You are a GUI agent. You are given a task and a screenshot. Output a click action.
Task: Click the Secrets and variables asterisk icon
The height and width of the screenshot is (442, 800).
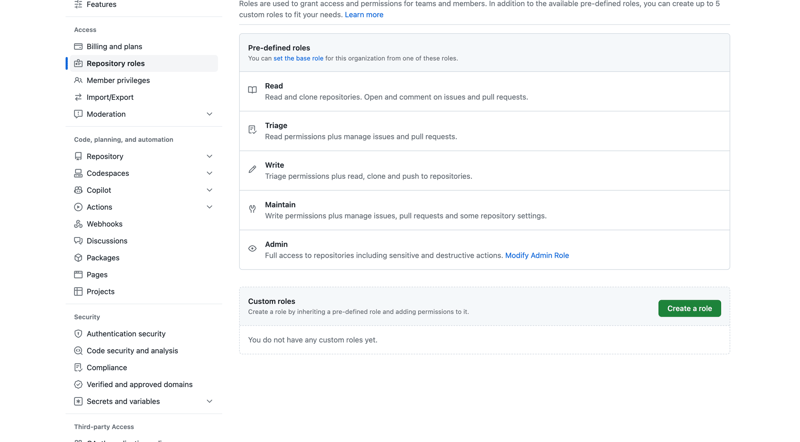coord(78,401)
